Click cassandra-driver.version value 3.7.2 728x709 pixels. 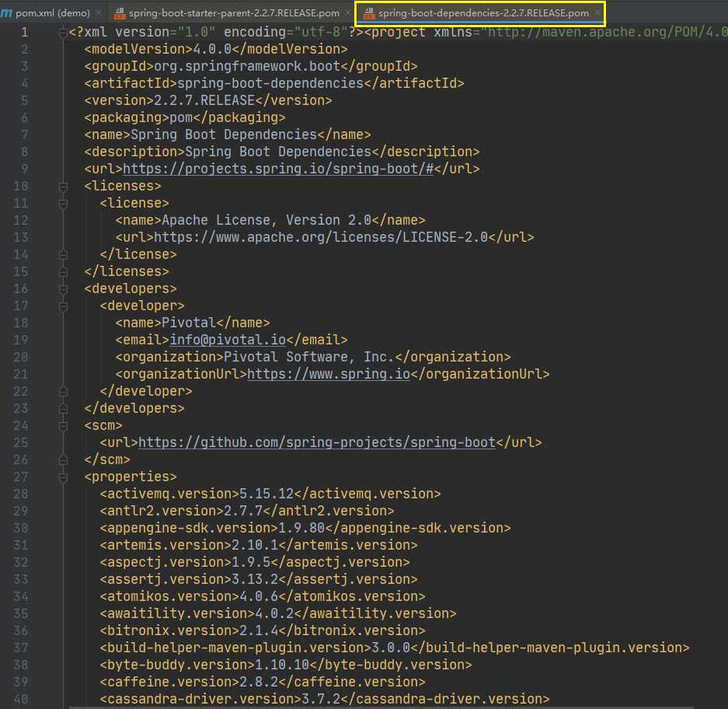point(320,699)
